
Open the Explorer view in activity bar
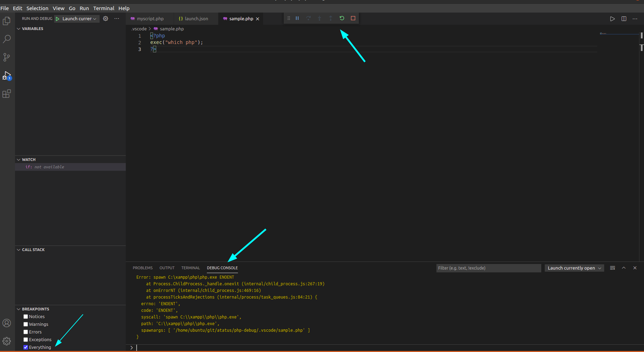pyautogui.click(x=7, y=21)
